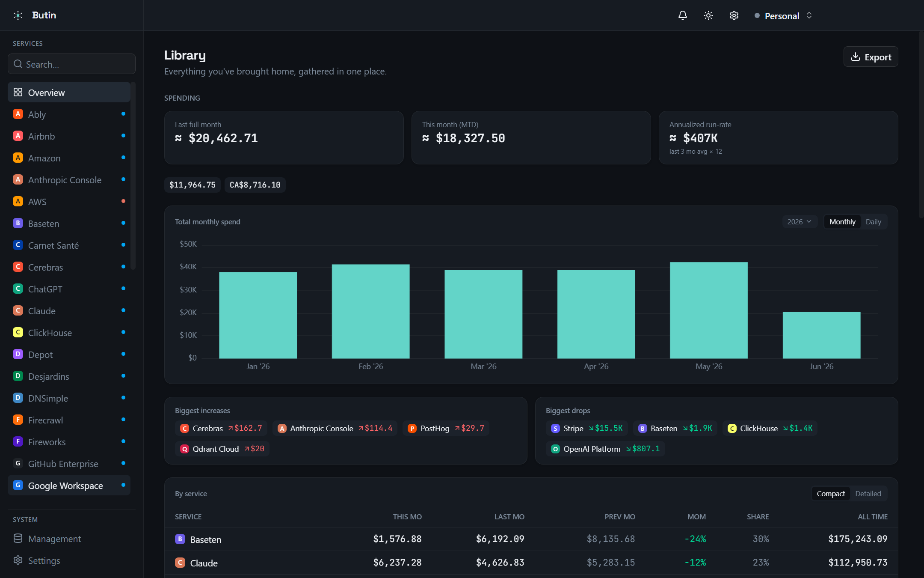Select the Baseten sidebar icon
The image size is (924, 578).
[18, 223]
